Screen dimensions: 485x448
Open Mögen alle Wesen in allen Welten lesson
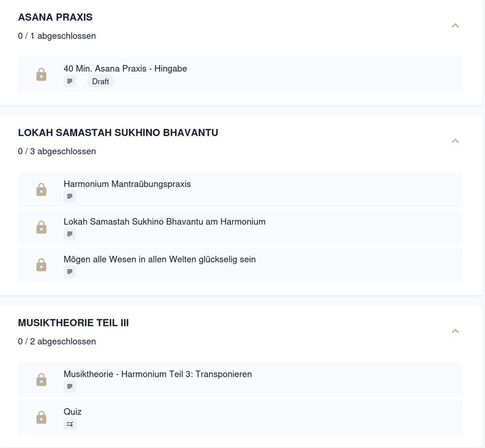tap(159, 259)
